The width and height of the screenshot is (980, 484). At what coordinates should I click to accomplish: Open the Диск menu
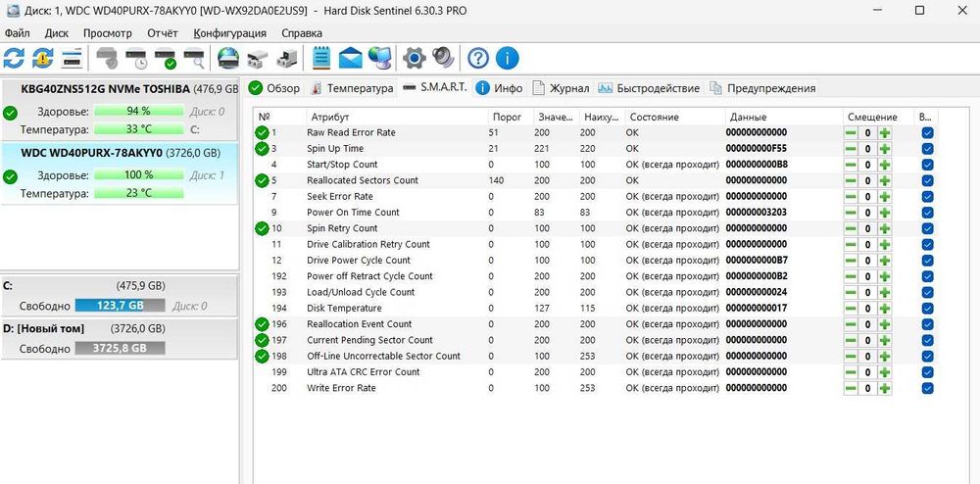[56, 33]
